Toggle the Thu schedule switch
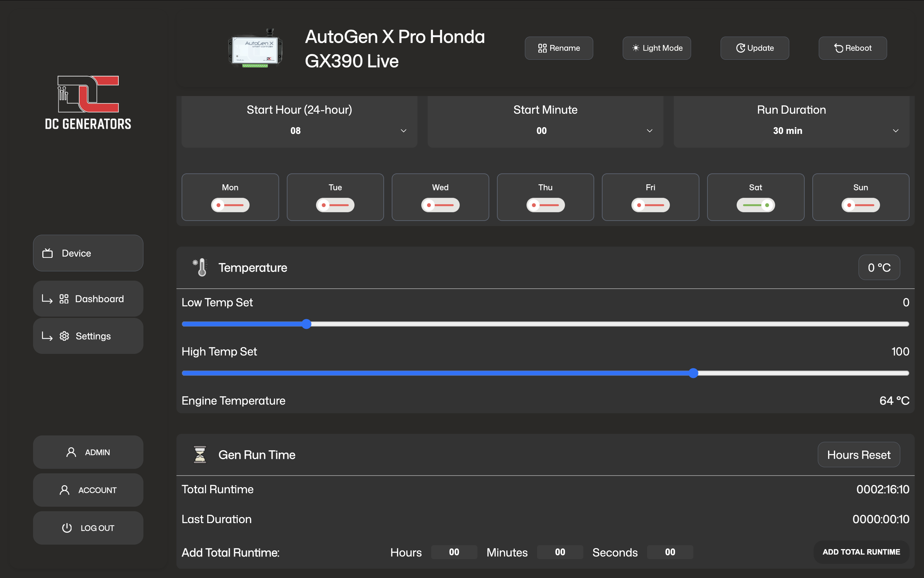Screen dimensions: 924x578 click(546, 205)
